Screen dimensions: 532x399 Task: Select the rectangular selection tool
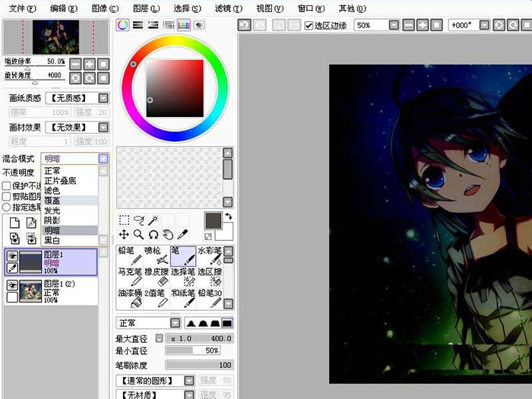(x=124, y=220)
